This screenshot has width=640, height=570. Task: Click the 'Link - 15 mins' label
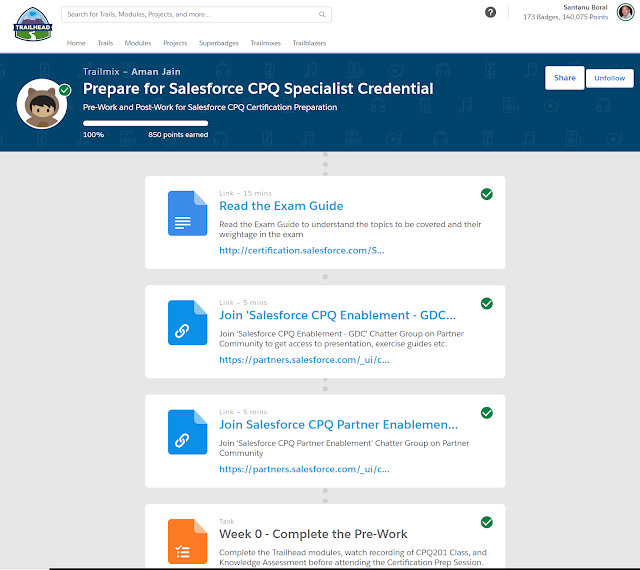click(x=245, y=194)
